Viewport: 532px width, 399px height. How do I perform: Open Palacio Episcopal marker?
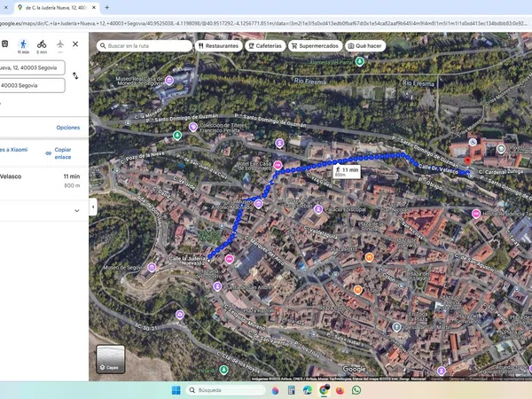318,209
